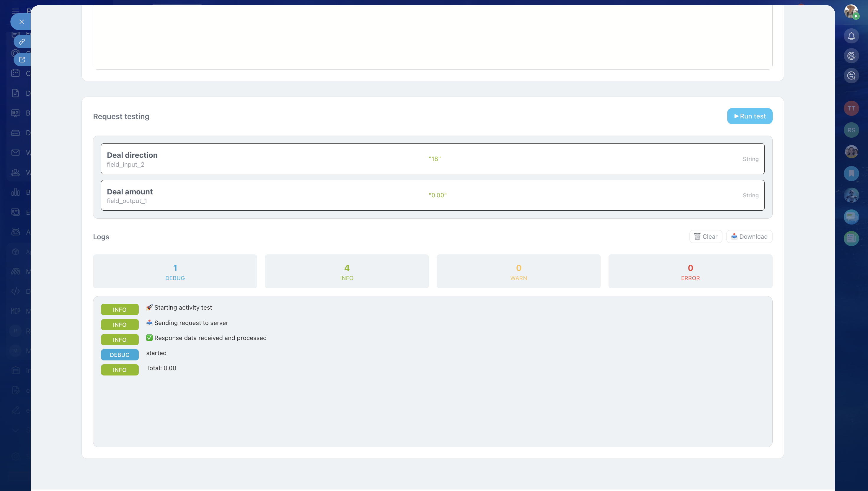The height and width of the screenshot is (491, 868).
Task: Open the code brackets developer menu item
Action: (x=15, y=291)
